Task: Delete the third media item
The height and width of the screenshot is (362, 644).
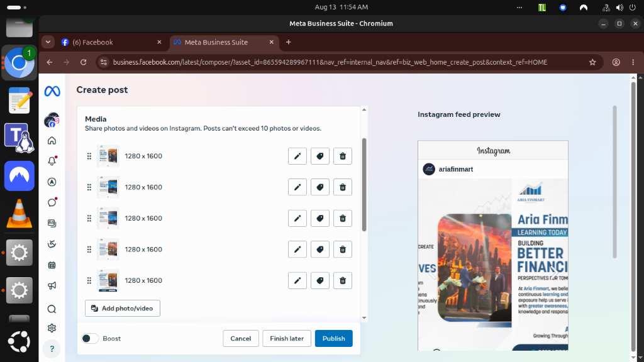Action: (343, 218)
